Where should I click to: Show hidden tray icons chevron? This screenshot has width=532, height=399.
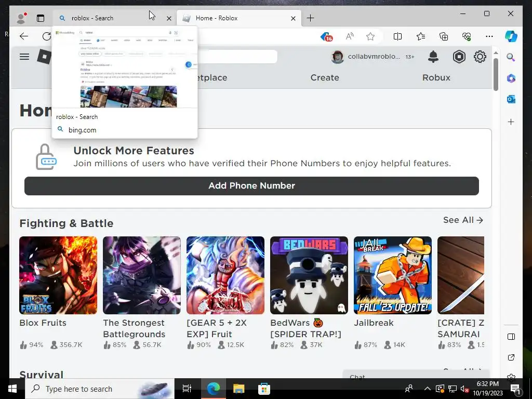point(427,389)
